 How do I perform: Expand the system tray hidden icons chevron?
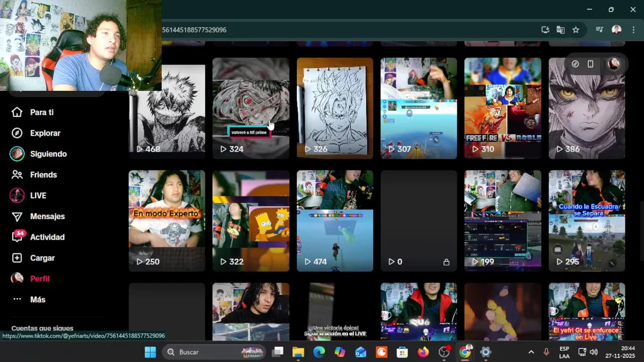531,352
